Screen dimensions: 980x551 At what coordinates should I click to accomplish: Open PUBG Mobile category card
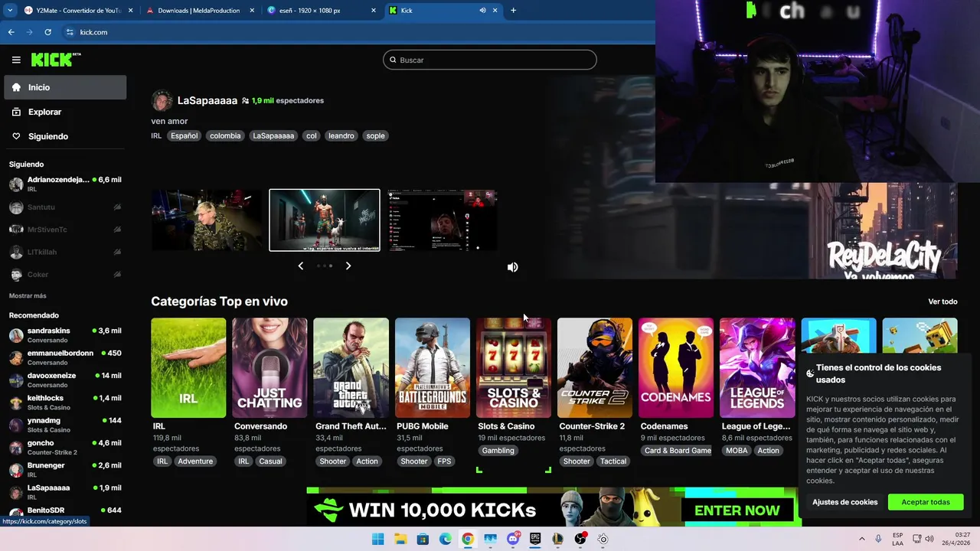pyautogui.click(x=432, y=368)
